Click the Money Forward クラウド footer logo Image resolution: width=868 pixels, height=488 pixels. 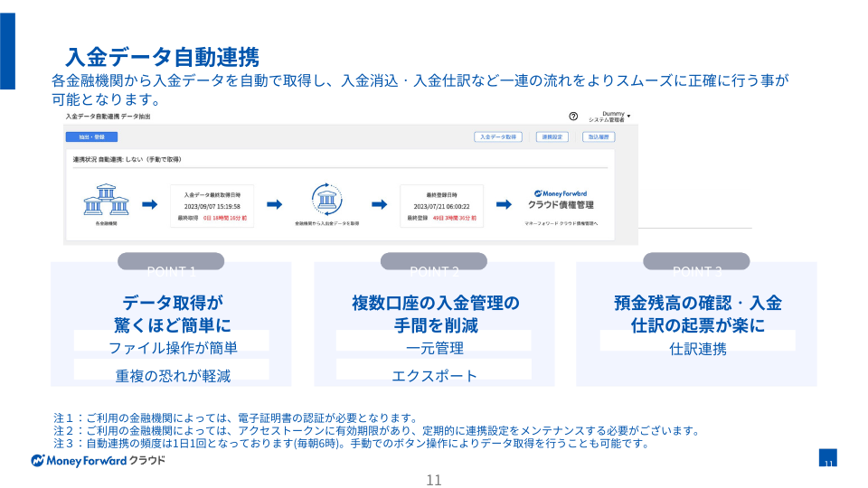click(99, 460)
